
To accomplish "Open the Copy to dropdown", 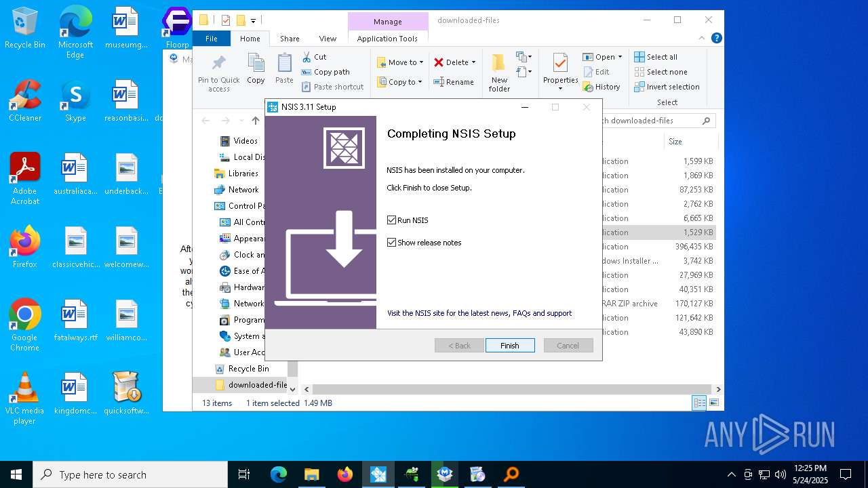I will (400, 82).
